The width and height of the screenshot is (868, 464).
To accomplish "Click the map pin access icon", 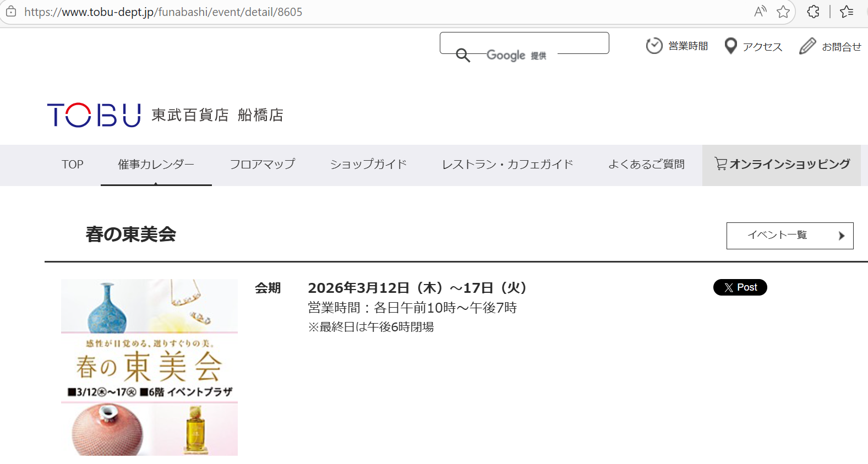I will tap(730, 46).
